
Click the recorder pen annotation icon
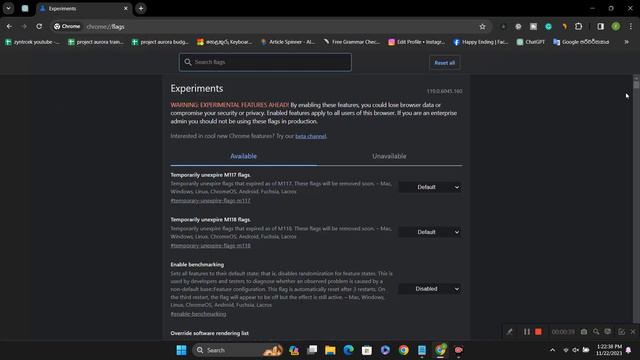tap(510, 332)
